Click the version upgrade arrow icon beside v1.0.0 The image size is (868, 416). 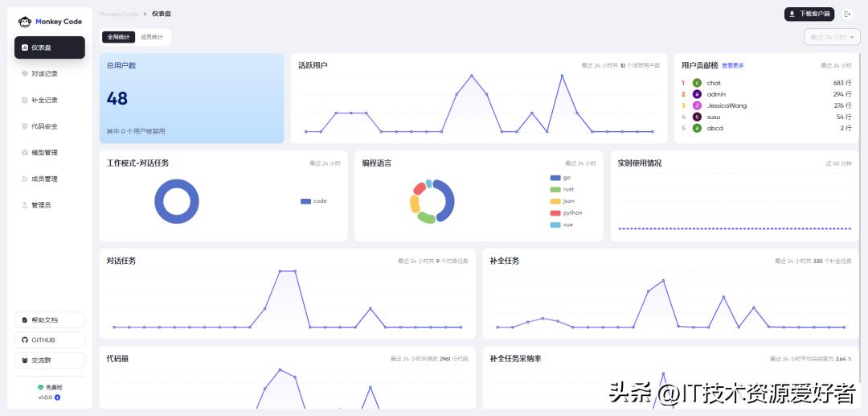point(58,397)
